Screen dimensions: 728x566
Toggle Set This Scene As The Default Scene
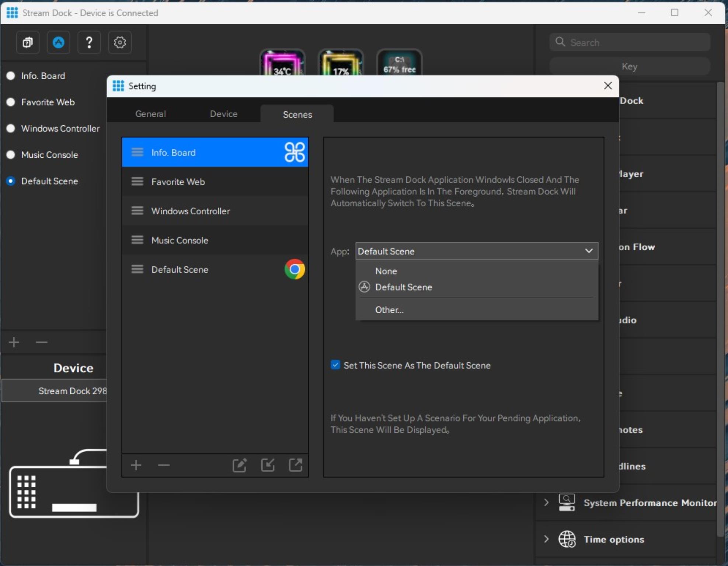(335, 365)
